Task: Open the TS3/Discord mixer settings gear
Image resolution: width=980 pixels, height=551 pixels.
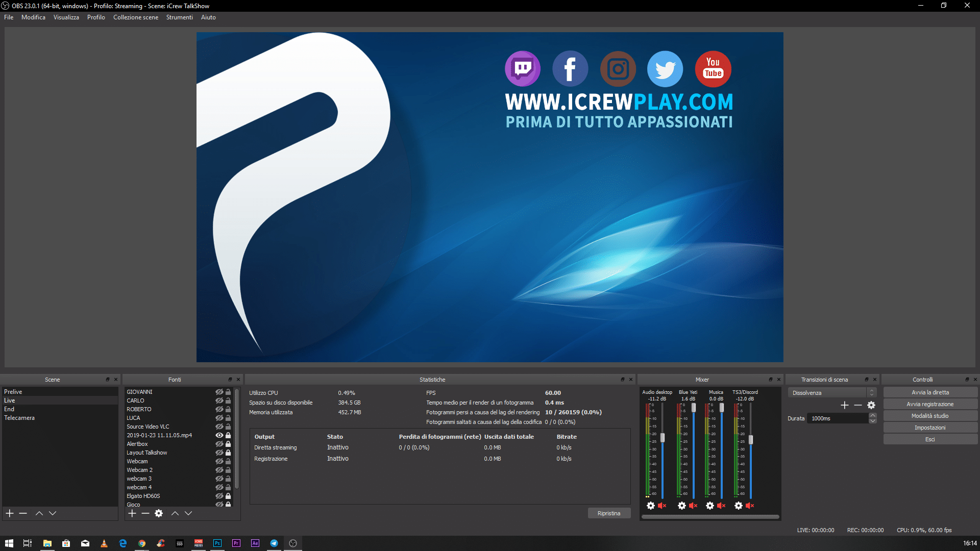Action: coord(739,506)
